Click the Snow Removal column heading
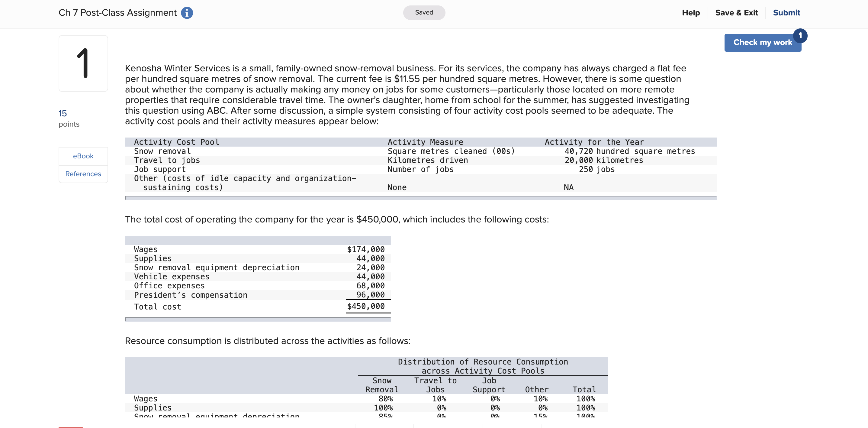Viewport: 868px width, 428px height. 382,385
